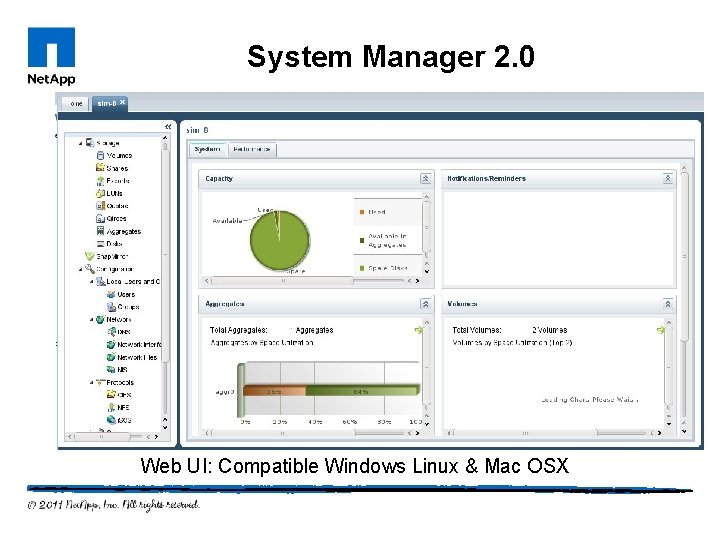Click the Capacity legend vertical scrollbar
720x540 pixels.
(x=427, y=234)
